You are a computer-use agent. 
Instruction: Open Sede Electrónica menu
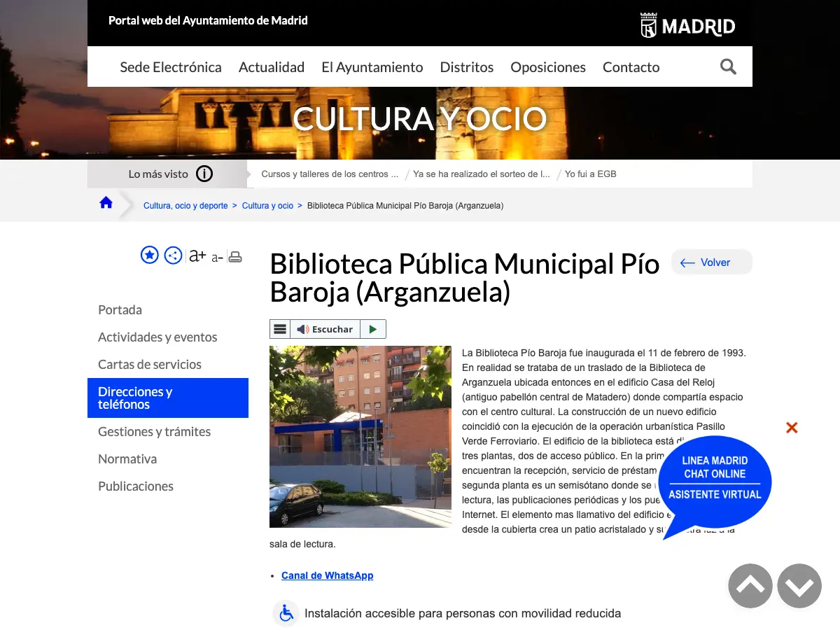tap(171, 67)
